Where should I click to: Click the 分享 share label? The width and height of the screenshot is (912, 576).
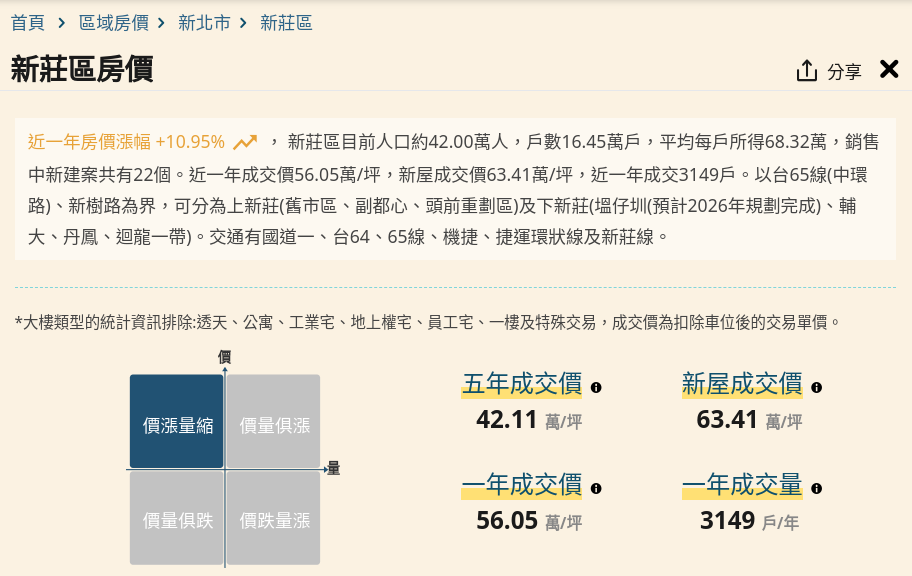click(x=844, y=72)
